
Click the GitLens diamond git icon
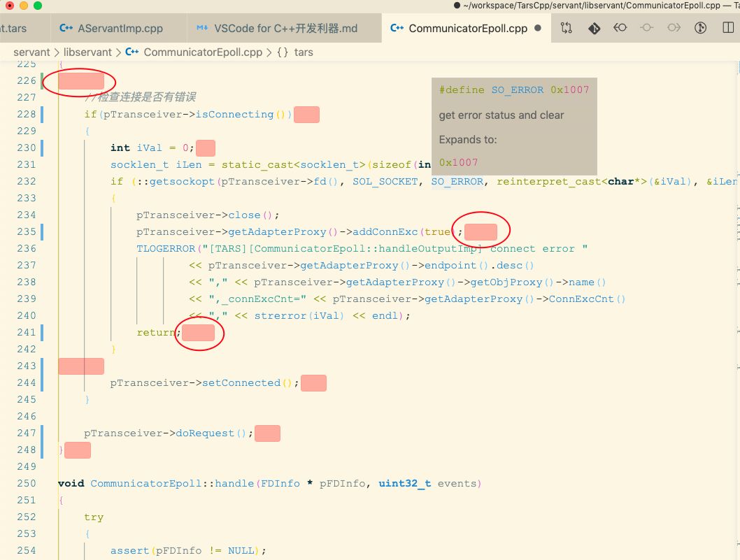tap(594, 28)
